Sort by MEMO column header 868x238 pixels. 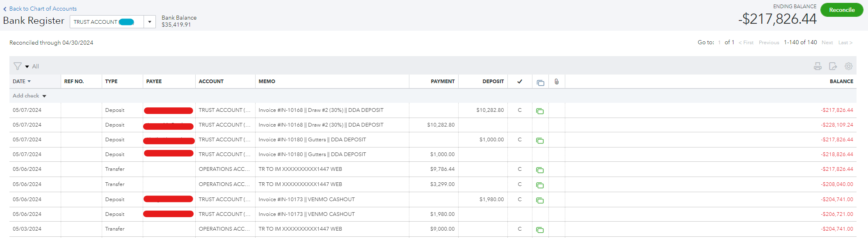[x=267, y=82]
